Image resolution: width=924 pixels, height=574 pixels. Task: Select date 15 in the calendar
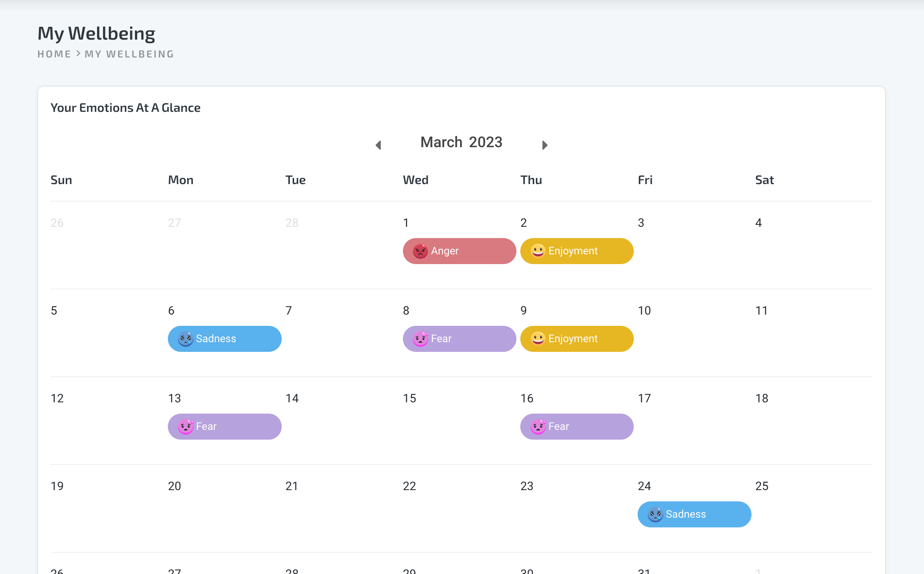point(410,398)
